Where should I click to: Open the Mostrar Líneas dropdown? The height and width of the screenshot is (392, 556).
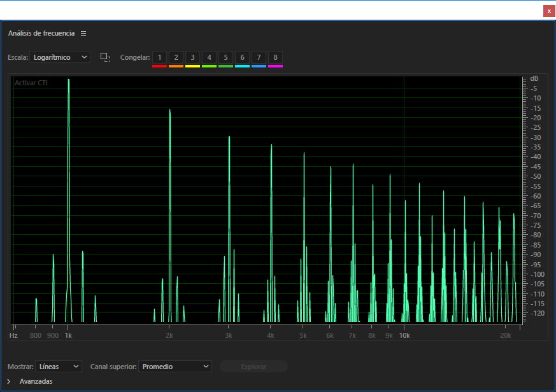tap(59, 367)
